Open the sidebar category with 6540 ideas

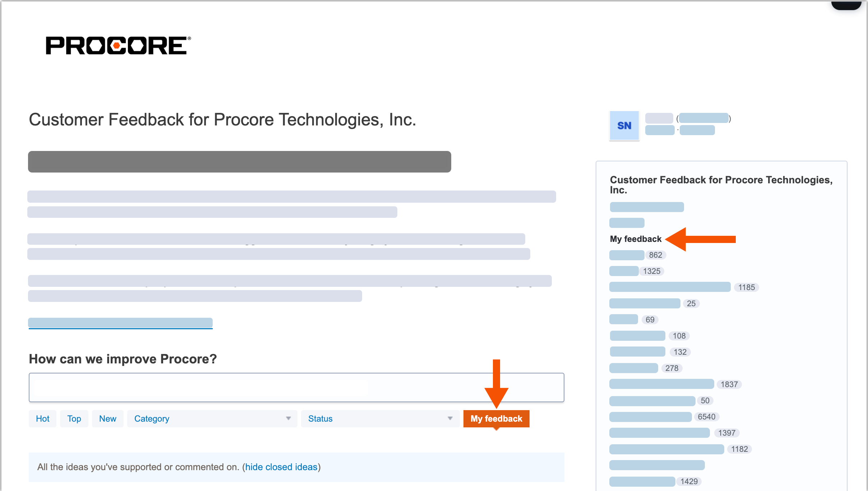(x=650, y=417)
